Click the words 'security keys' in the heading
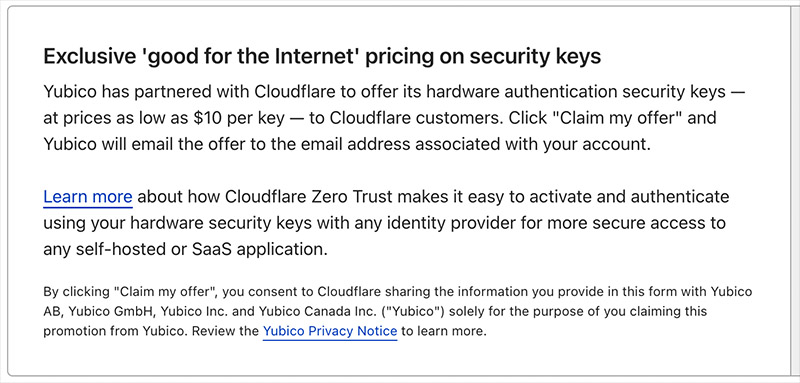The width and height of the screenshot is (800, 383). click(535, 57)
